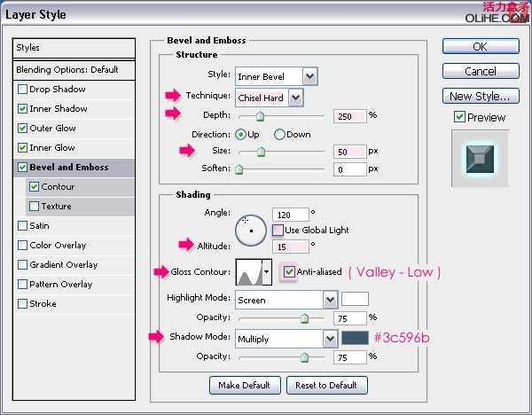Screen dimensions: 532x415
Task: Open the Gloss Contour picker arrow
Action: (267, 272)
